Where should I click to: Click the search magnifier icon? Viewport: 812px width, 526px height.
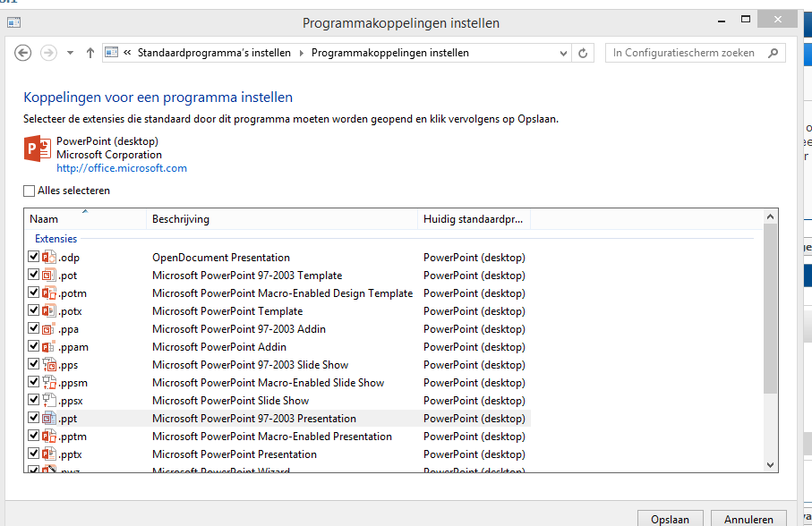coord(774,53)
